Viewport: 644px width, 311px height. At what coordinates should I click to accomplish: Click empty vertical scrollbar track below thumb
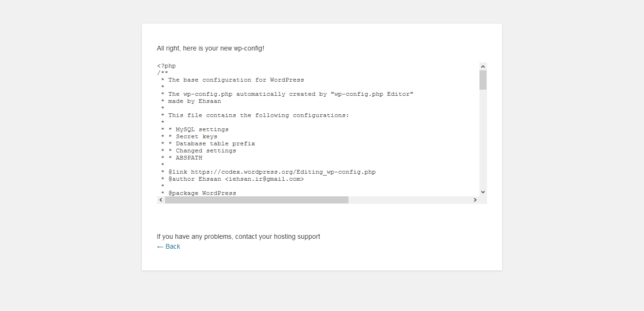(x=483, y=139)
